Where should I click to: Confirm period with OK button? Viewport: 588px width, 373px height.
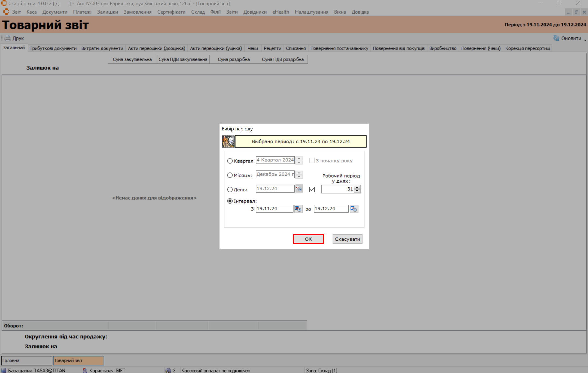click(x=308, y=239)
